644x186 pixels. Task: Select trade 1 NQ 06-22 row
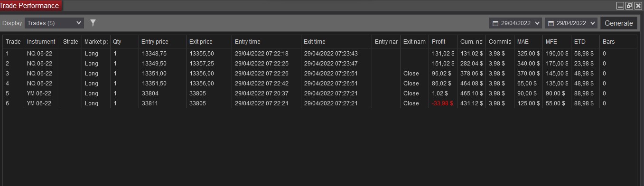click(x=320, y=54)
